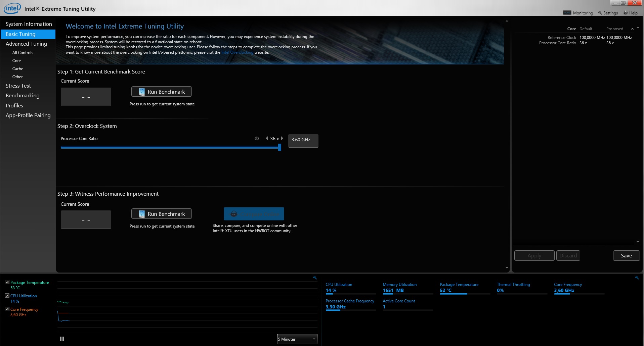Collapse the Core section chevron
The width and height of the screenshot is (644, 346).
point(632,29)
